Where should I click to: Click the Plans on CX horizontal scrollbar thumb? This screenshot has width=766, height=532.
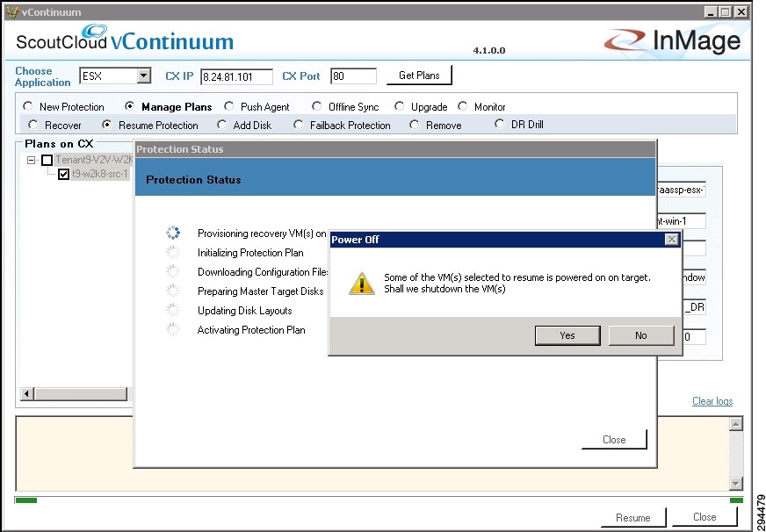[x=81, y=393]
